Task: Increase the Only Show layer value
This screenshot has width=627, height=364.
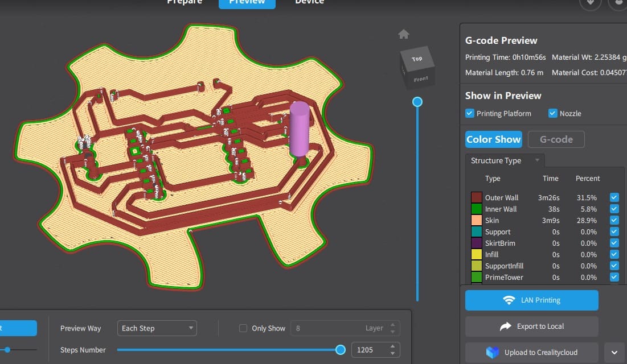Action: pos(393,325)
